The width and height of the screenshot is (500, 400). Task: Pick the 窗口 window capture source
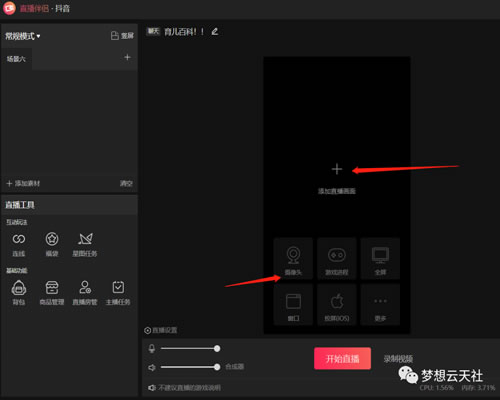(x=293, y=305)
